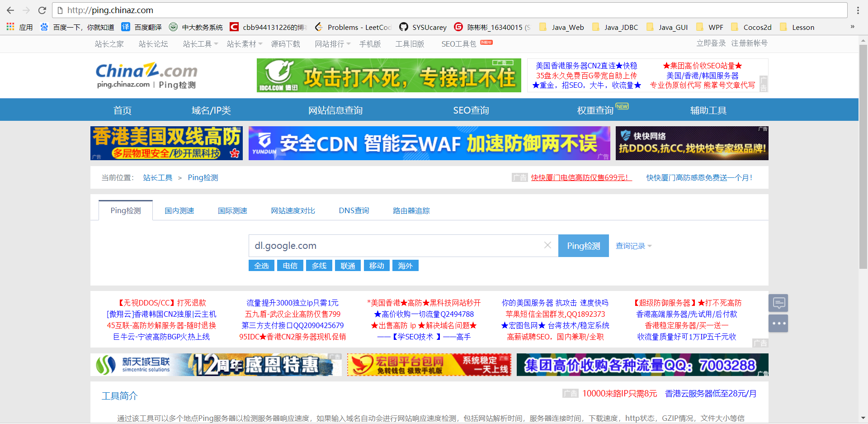Open the Chrome three-dot menu

858,10
